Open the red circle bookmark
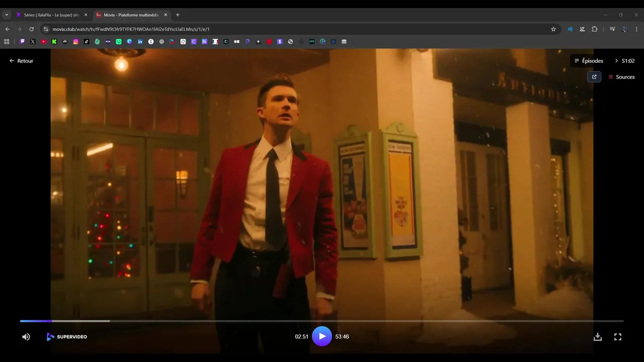The image size is (644, 362). 269,42
